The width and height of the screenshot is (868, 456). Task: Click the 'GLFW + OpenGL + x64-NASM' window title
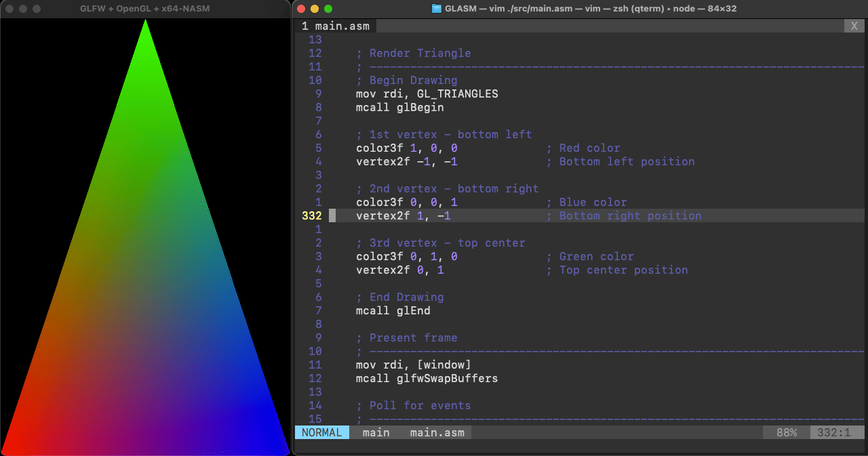pos(145,9)
